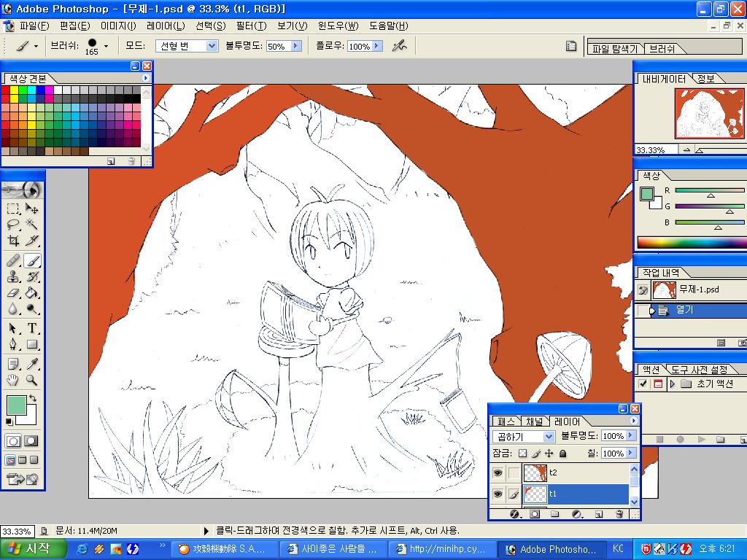
Task: Select the Eraser tool
Action: click(x=13, y=292)
